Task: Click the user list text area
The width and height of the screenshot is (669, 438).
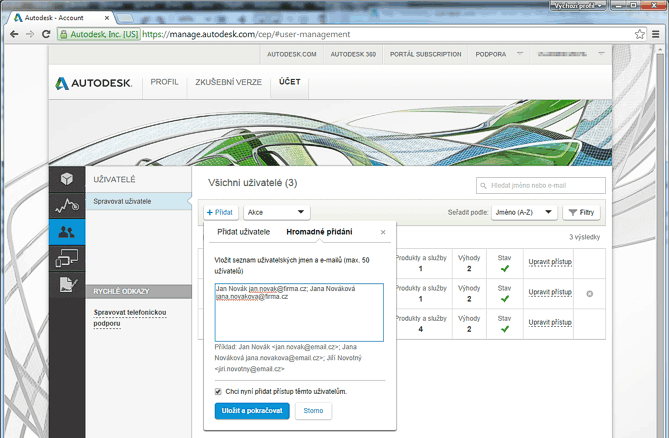Action: click(299, 312)
